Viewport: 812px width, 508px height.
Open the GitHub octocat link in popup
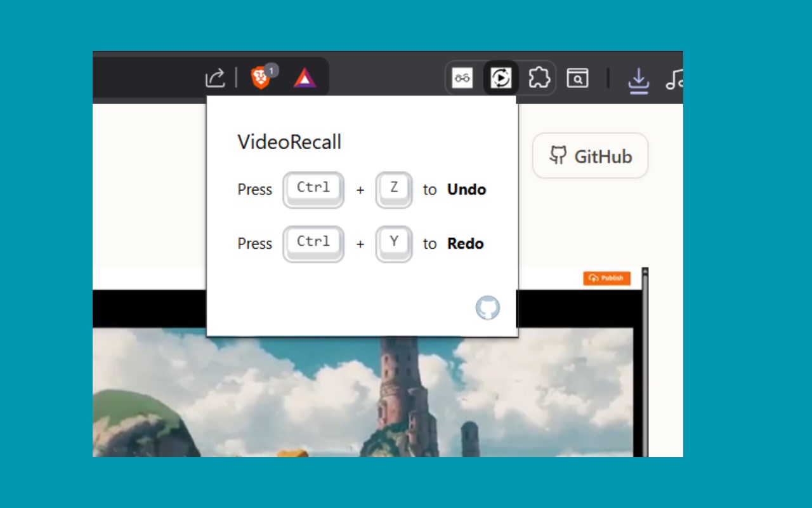pyautogui.click(x=488, y=308)
